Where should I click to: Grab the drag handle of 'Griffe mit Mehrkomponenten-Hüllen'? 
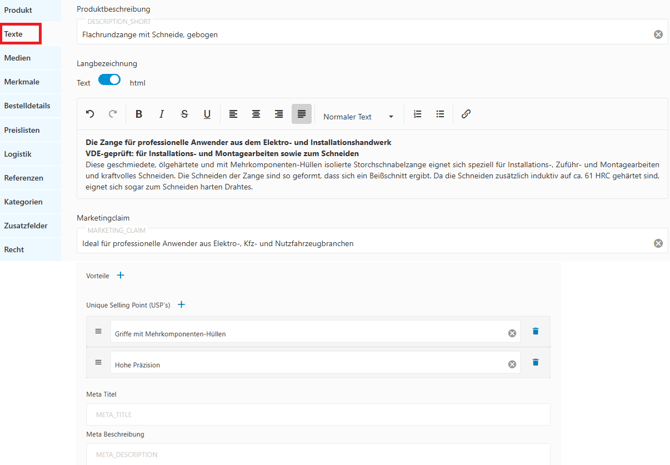(98, 332)
